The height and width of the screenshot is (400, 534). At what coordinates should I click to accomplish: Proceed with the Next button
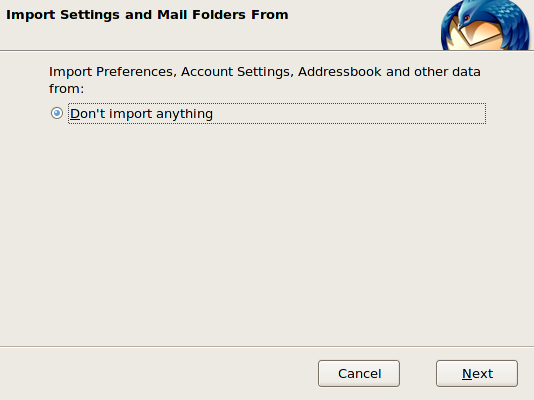pos(477,373)
